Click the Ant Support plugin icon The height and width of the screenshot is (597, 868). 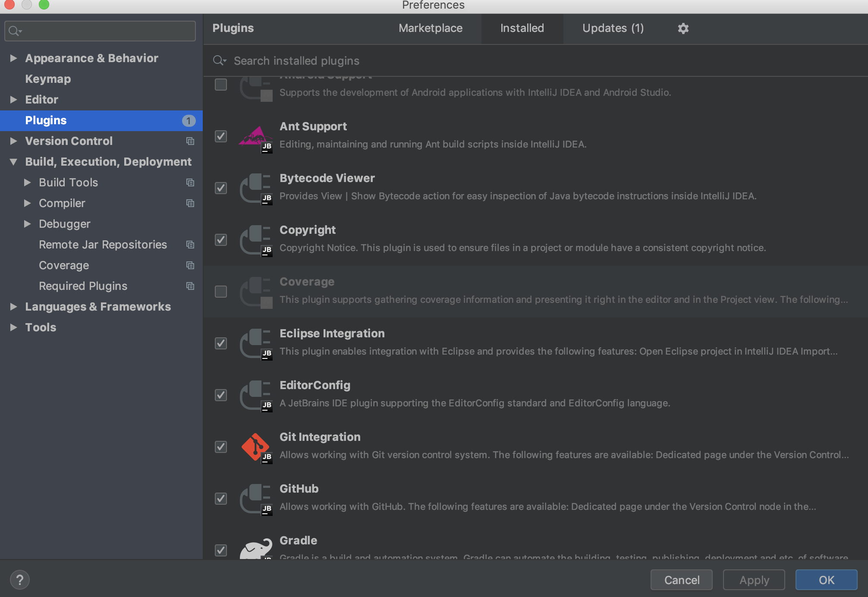(x=256, y=137)
